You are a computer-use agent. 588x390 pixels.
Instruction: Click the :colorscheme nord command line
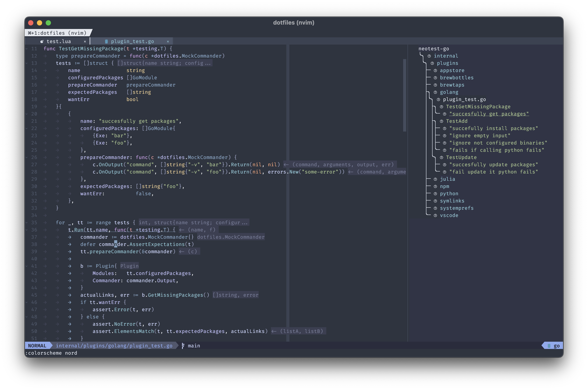pyautogui.click(x=51, y=353)
